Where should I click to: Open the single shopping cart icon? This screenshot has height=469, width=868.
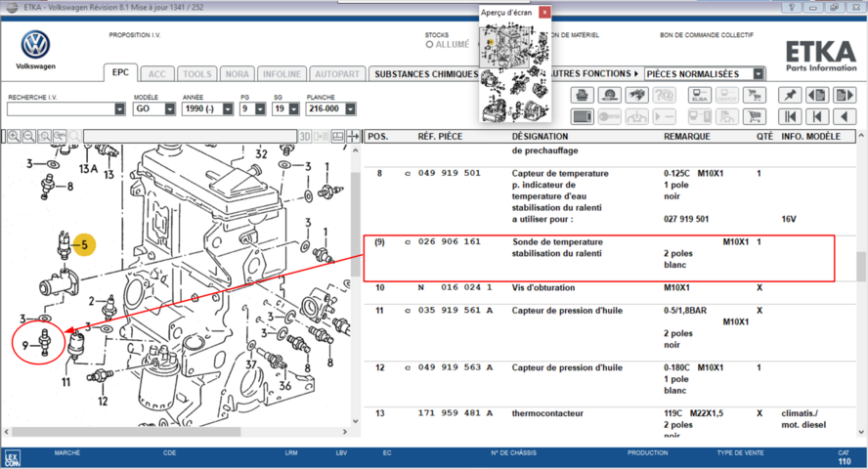[754, 116]
